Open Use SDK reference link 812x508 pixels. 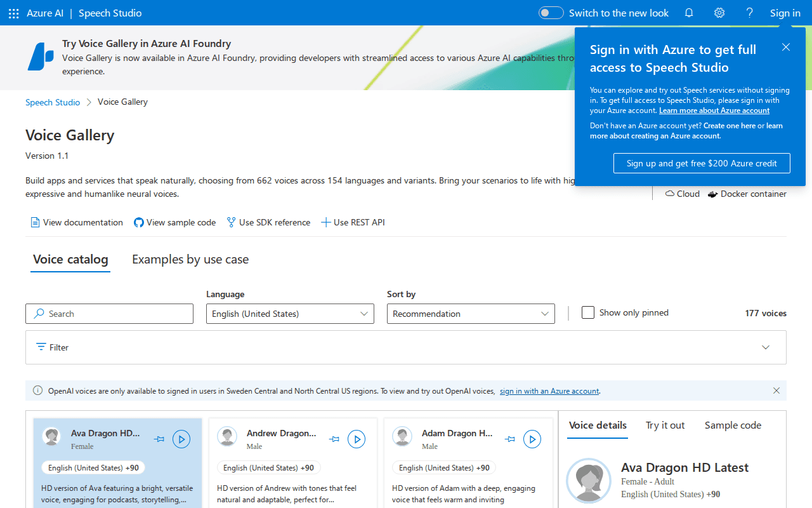(x=268, y=222)
